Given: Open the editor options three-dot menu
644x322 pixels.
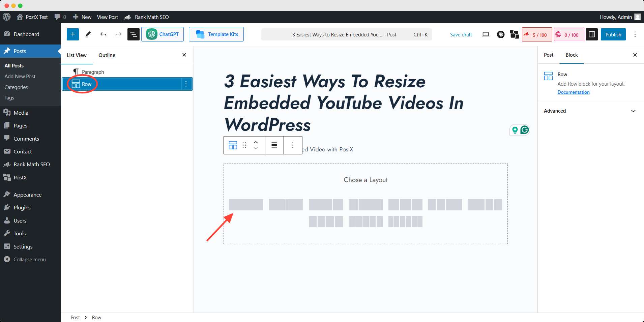Looking at the screenshot, I should pos(635,34).
